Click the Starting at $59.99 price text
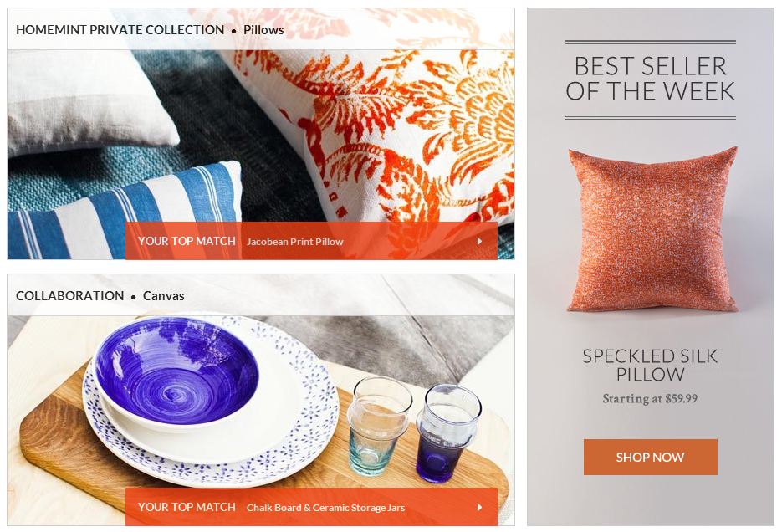Viewport: 782px width, 532px height. [x=650, y=398]
